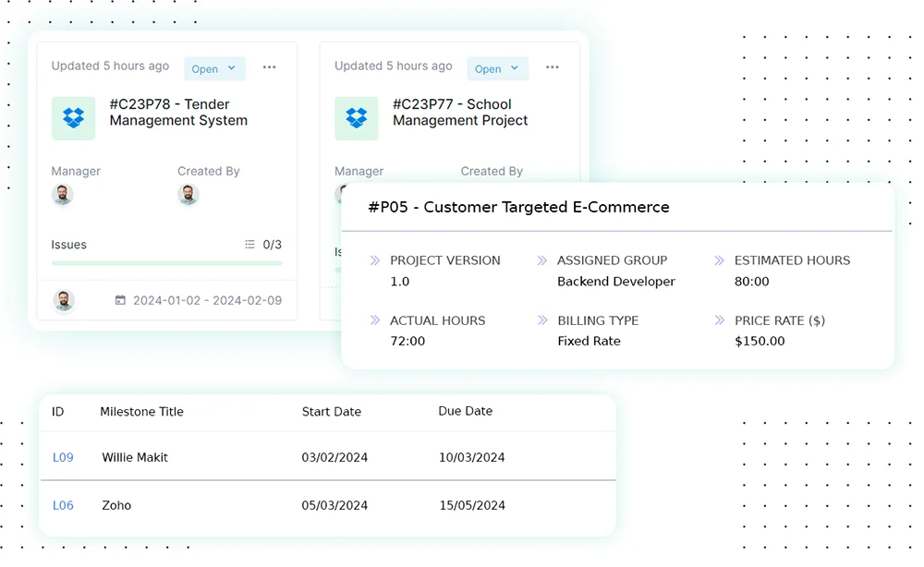Viewport: 924px width, 567px height.
Task: Click the Manager avatar on the Tender card
Action: tap(62, 195)
